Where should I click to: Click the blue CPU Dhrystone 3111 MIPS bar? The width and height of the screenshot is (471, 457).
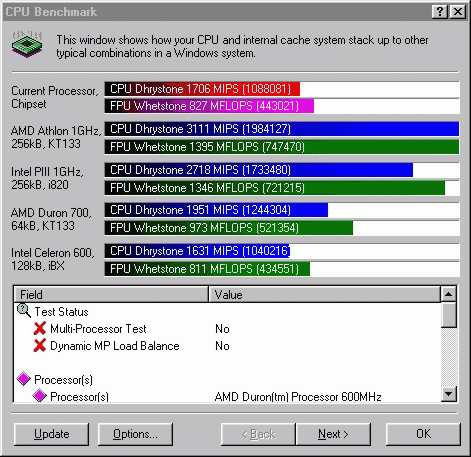click(282, 129)
